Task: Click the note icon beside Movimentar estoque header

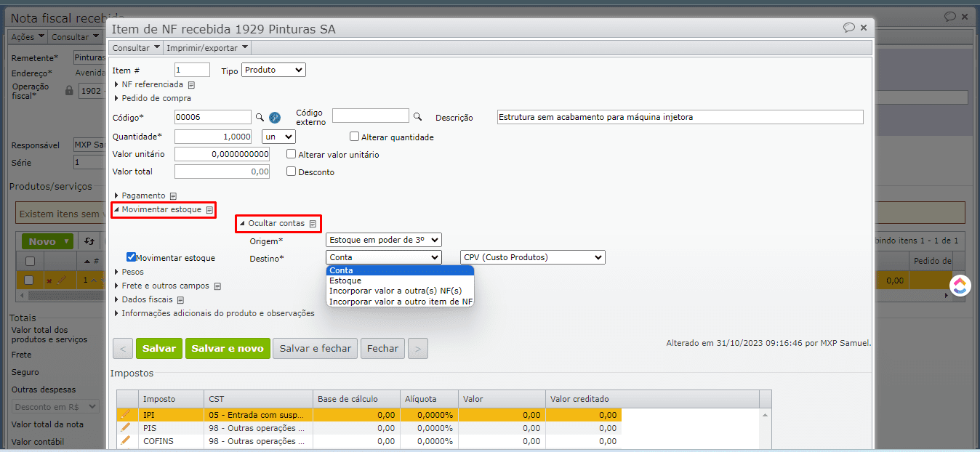Action: coord(209,210)
